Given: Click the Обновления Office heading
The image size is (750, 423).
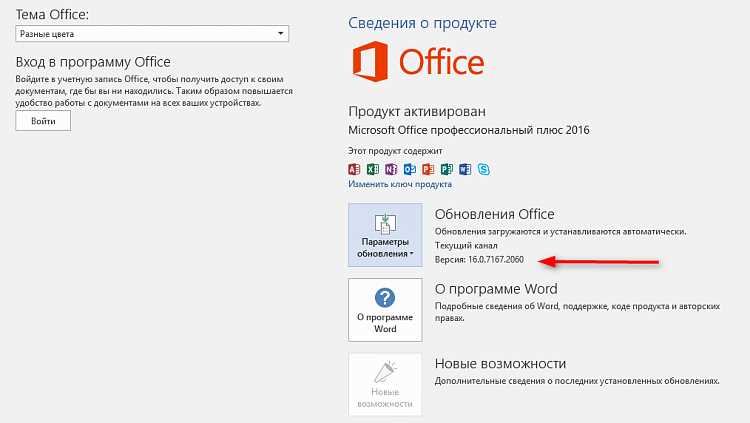Looking at the screenshot, I should (x=495, y=214).
